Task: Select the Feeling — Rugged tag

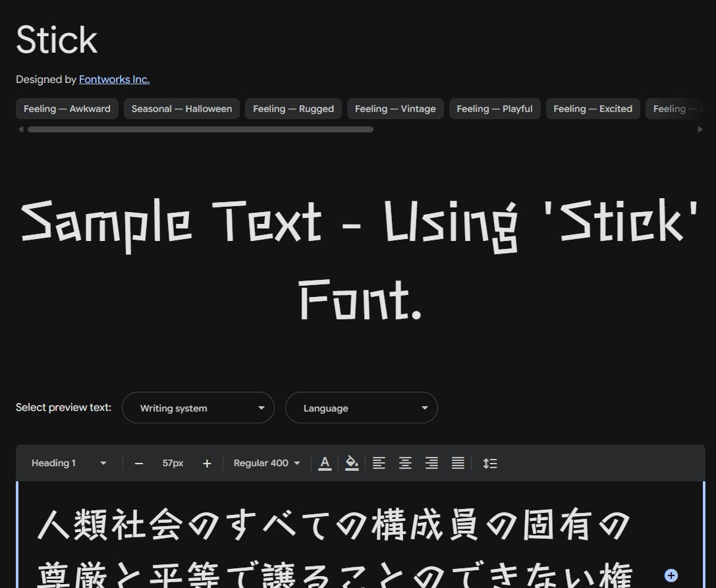Action: coord(293,109)
